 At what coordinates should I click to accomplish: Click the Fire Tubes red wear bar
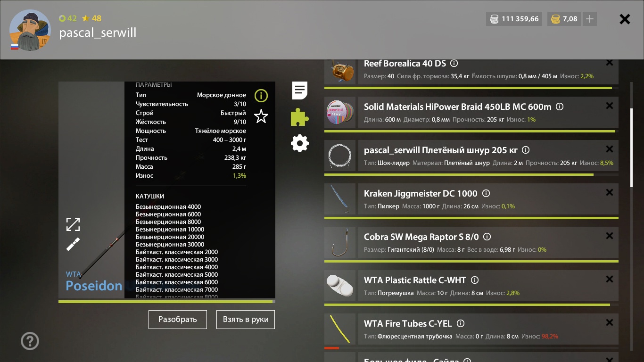[331, 348]
